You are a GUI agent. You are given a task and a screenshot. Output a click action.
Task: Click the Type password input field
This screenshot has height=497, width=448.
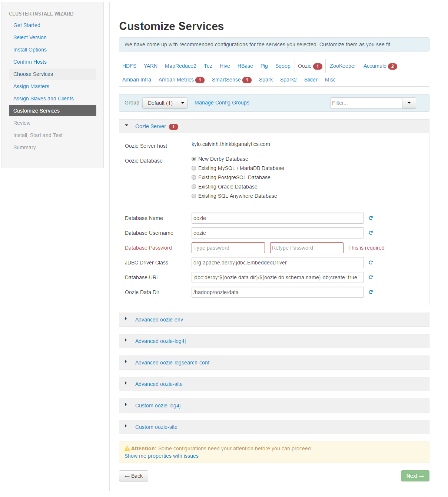(228, 248)
